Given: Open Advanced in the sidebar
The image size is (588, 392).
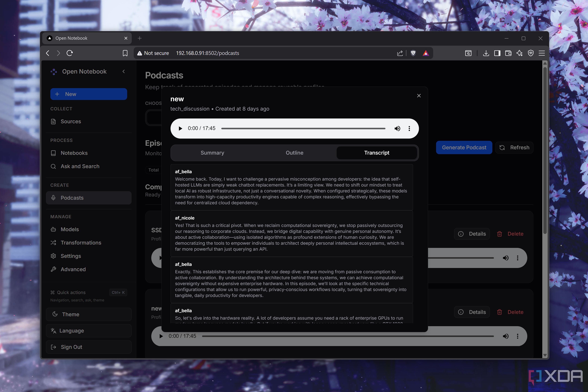Looking at the screenshot, I should (x=89, y=269).
